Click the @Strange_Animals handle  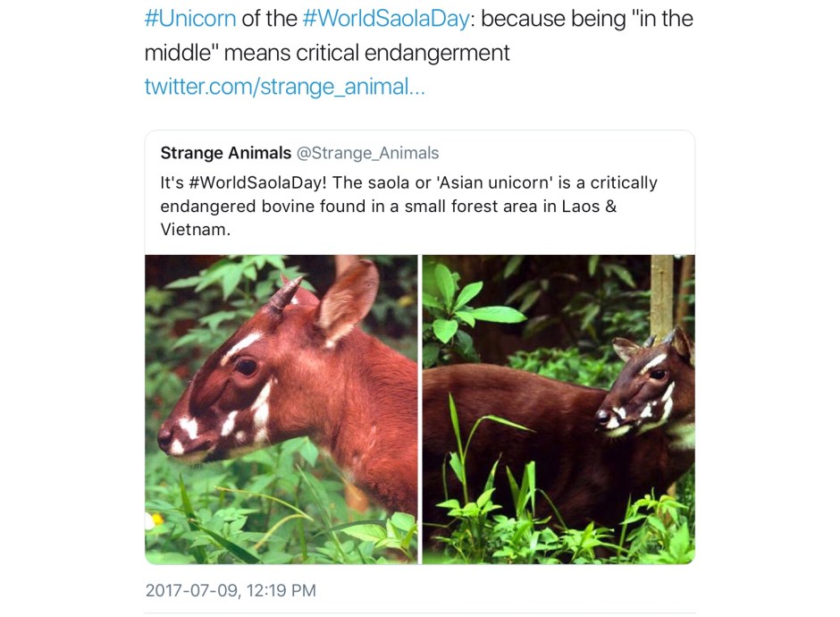point(367,153)
